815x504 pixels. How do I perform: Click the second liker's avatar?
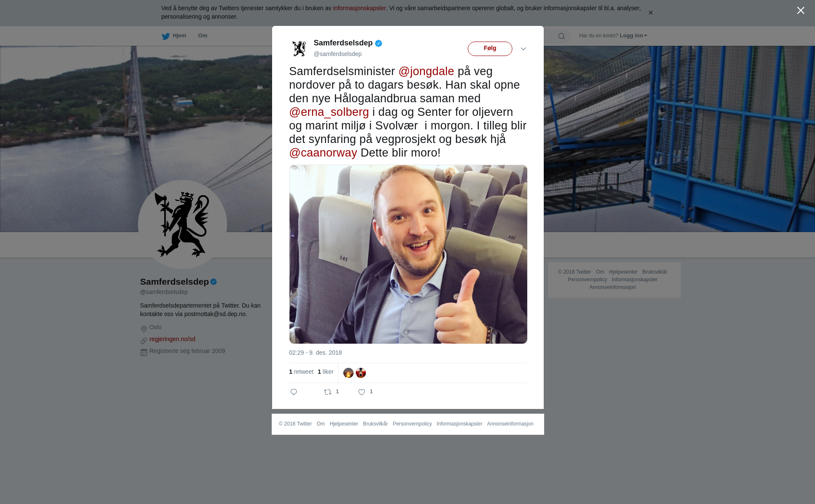tap(361, 373)
